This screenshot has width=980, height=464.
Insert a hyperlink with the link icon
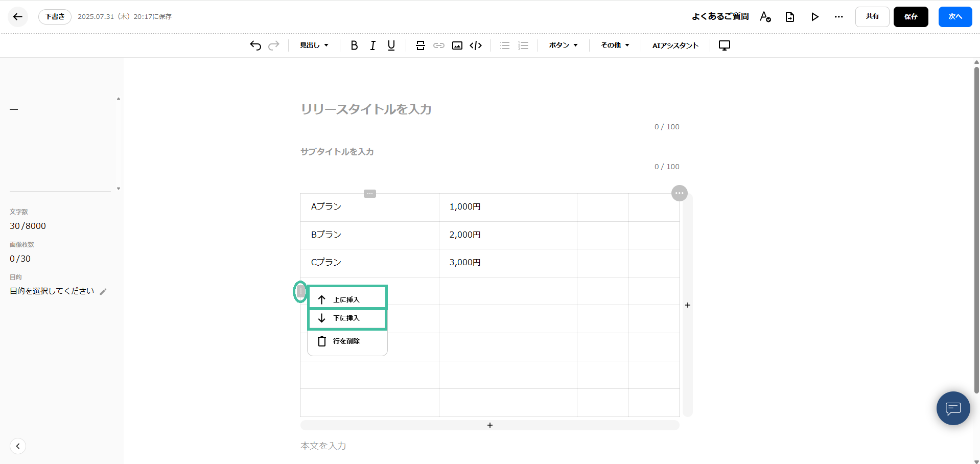point(438,45)
